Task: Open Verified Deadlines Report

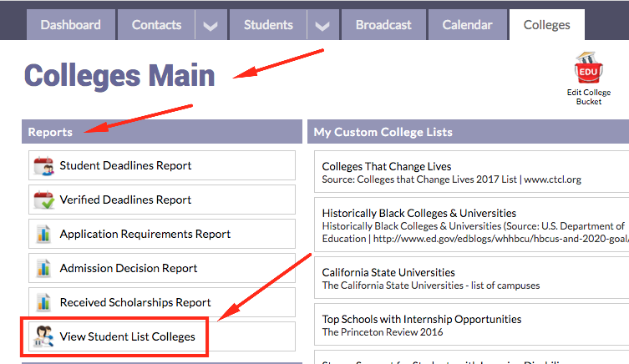Action: tap(162, 200)
